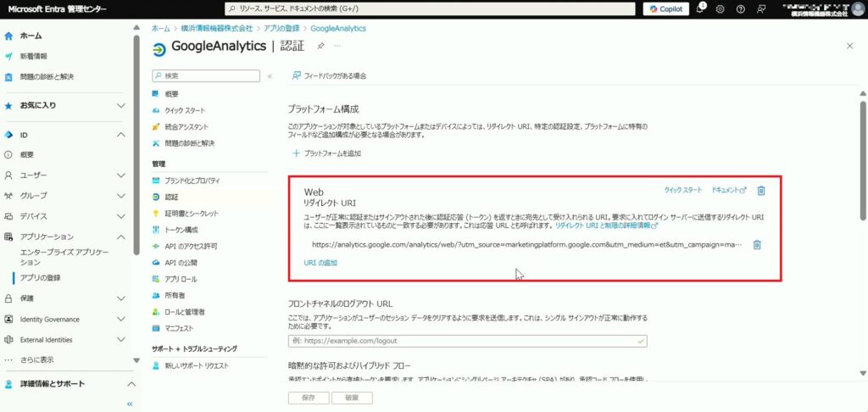Click さらに表示 to show more
The image size is (868, 412).
pyautogui.click(x=36, y=360)
